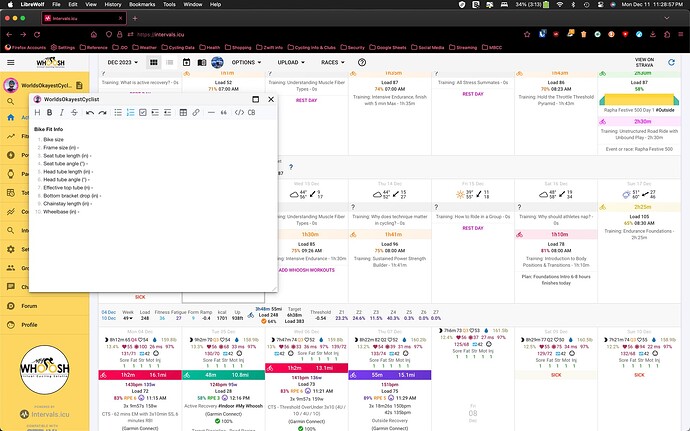Open the Cycling Data bookmarks folder

[x=178, y=48]
